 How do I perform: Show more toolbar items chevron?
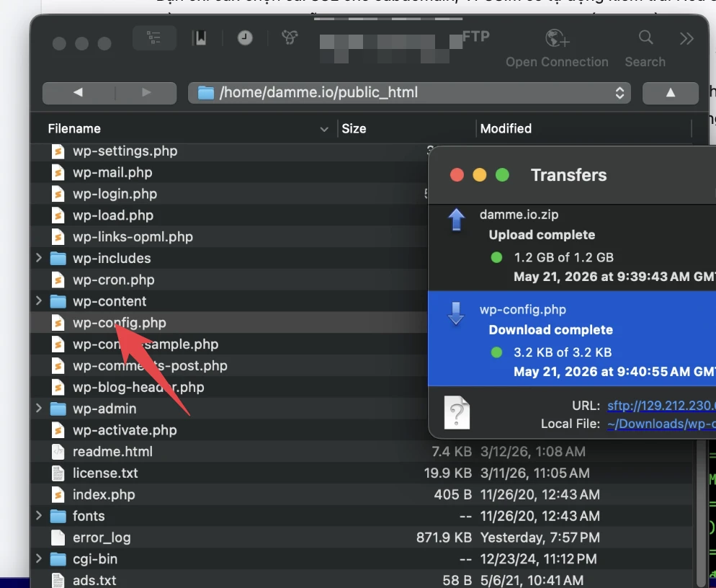tap(686, 38)
